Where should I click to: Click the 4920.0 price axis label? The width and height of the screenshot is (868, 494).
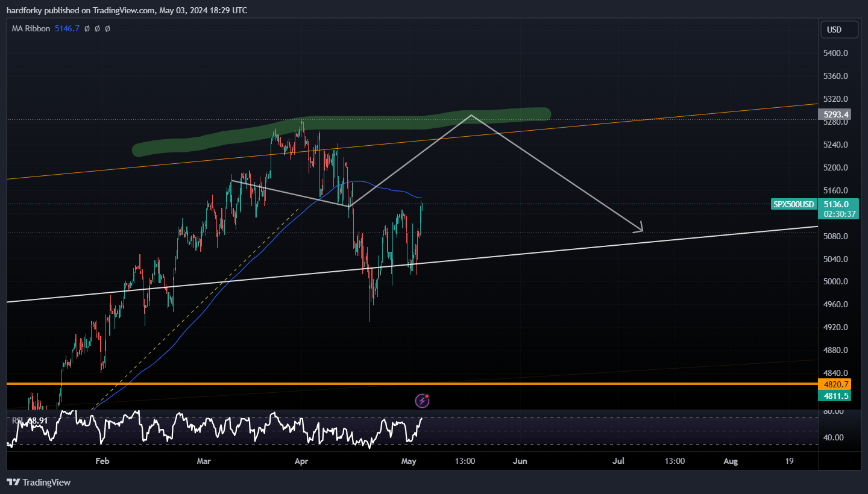[835, 327]
